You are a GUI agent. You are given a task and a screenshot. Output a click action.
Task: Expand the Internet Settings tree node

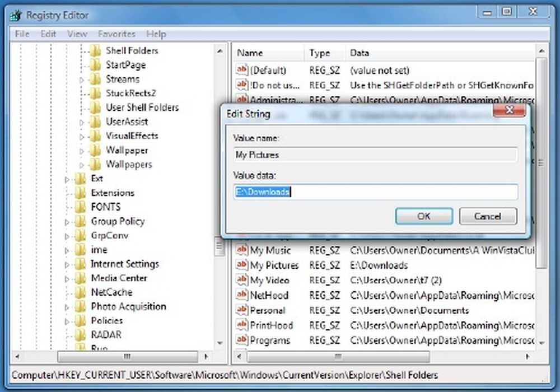point(67,265)
